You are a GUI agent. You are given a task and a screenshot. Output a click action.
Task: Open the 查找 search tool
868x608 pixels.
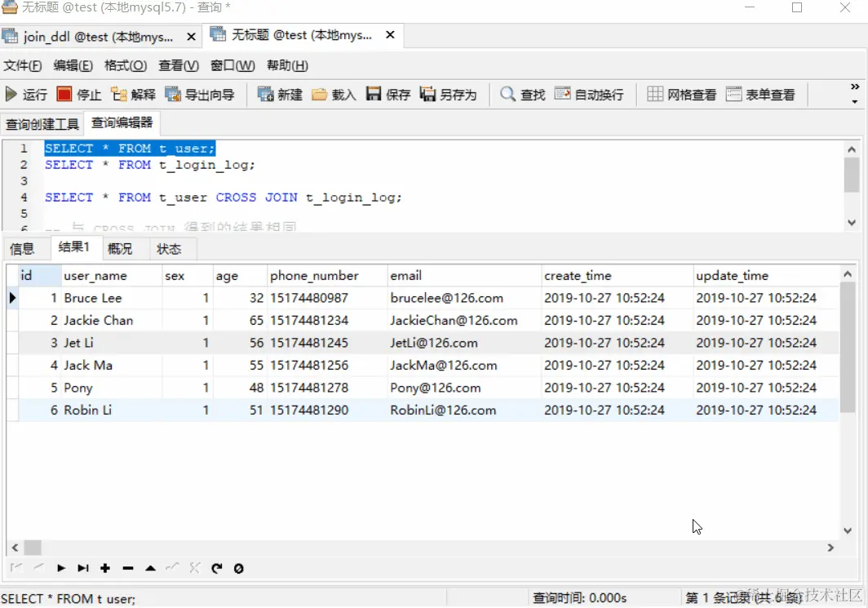coord(523,95)
